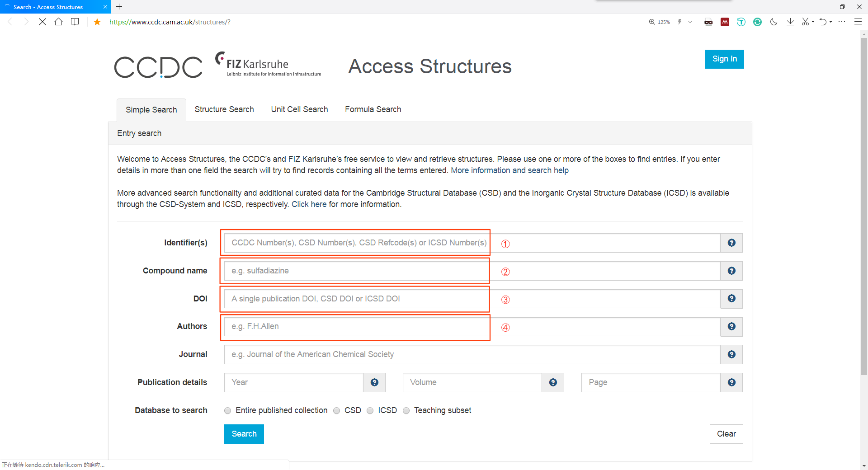Focus the Identifier(s) input field
This screenshot has width=868, height=470.
tap(472, 243)
